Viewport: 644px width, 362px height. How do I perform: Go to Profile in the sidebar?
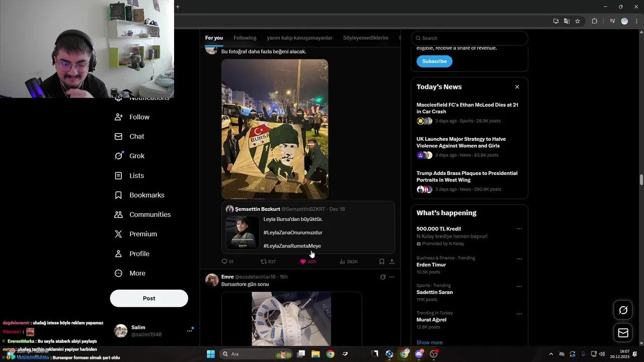click(x=132, y=254)
